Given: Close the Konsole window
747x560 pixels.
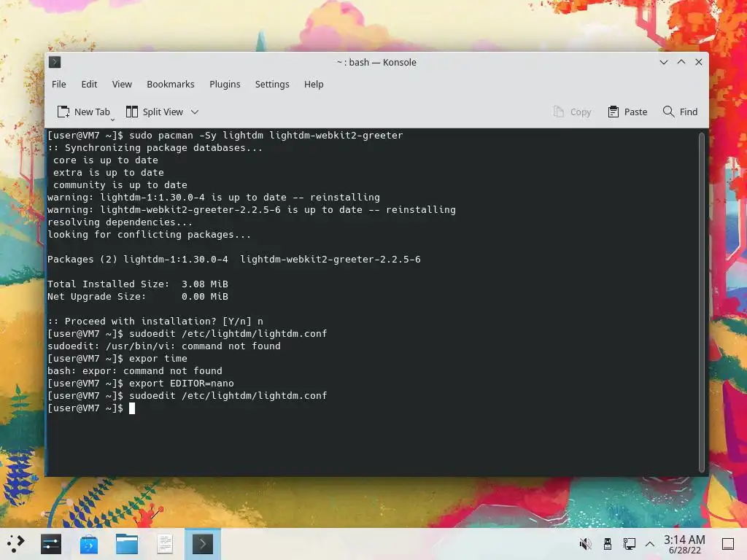Looking at the screenshot, I should 699,62.
